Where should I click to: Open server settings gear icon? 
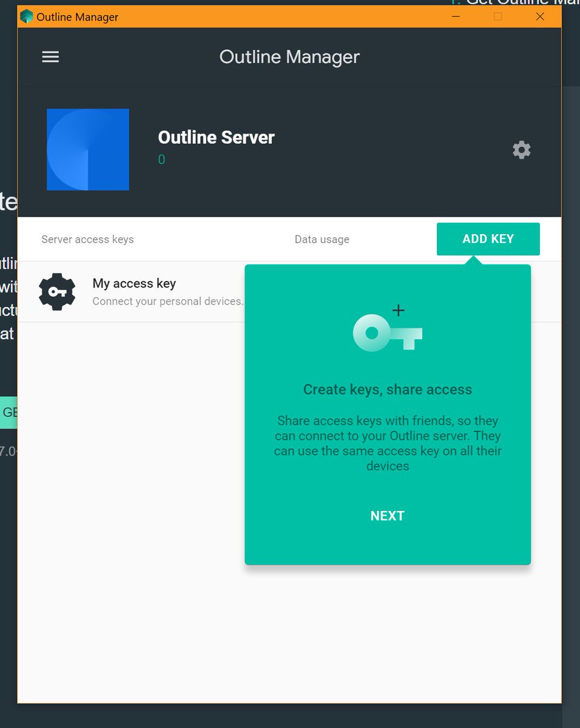522,150
